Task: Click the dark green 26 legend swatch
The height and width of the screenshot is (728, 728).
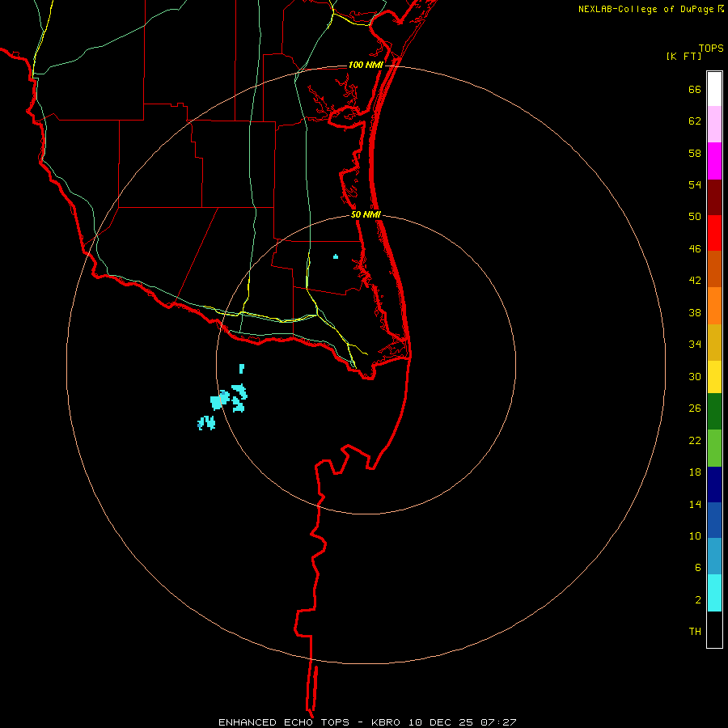Action: (x=714, y=412)
